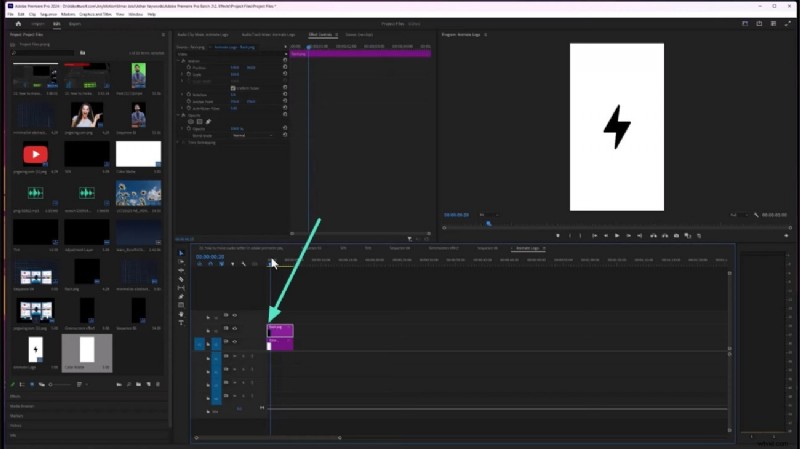
Task: Open the Sequence menu
Action: pyautogui.click(x=48, y=14)
